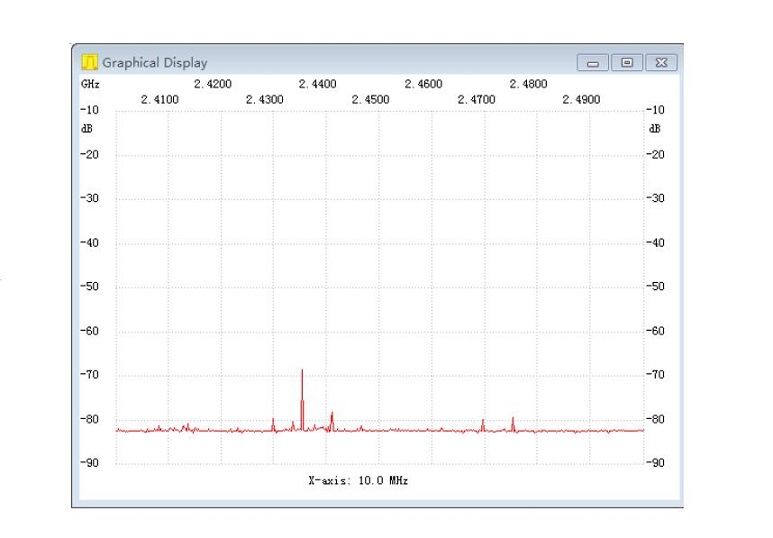The image size is (773, 538).
Task: Click the 2.4600 frequency label
Action: point(423,84)
